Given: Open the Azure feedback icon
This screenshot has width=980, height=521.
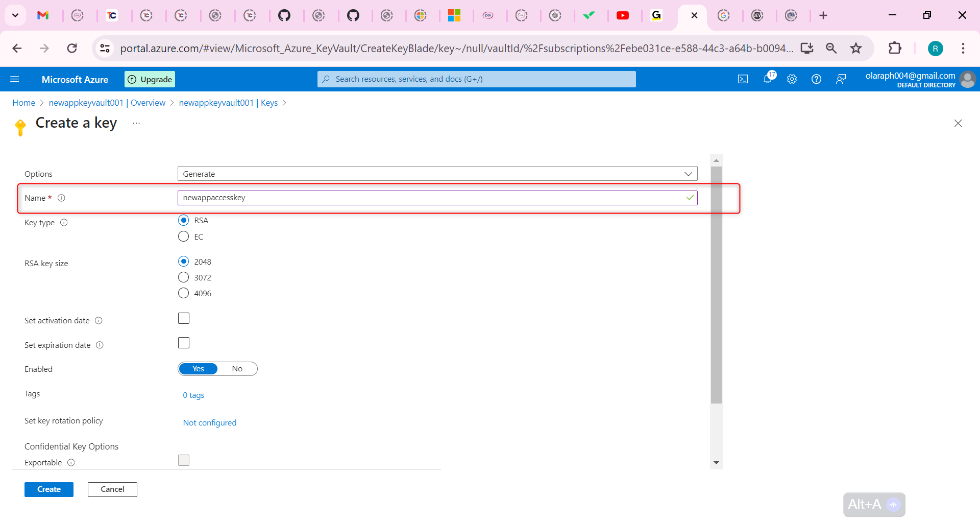Looking at the screenshot, I should (841, 79).
